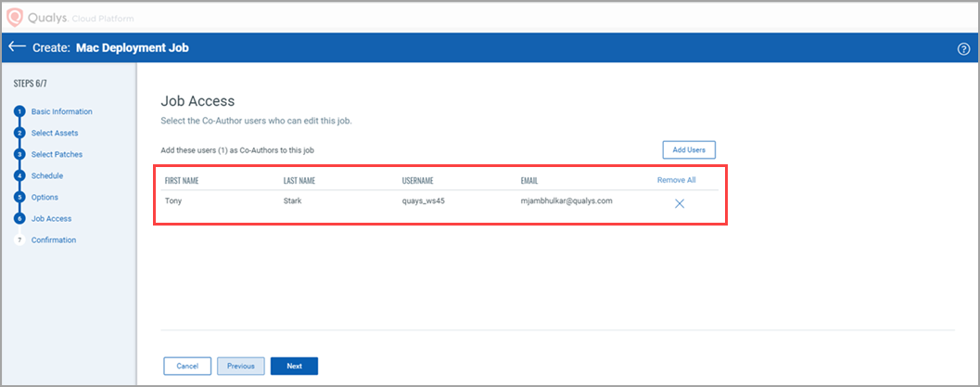The width and height of the screenshot is (980, 387).
Task: Jump to Select Patches step
Action: point(57,154)
